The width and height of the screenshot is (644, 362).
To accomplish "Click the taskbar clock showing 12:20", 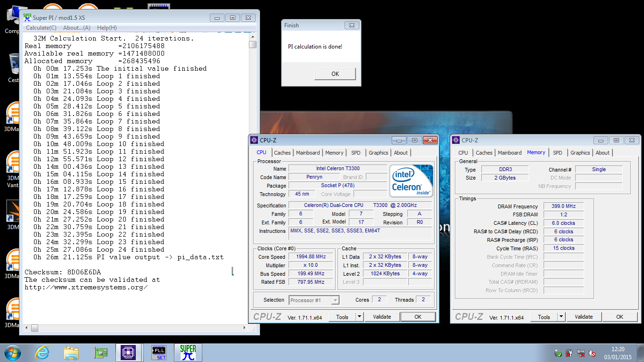I will coord(618,353).
